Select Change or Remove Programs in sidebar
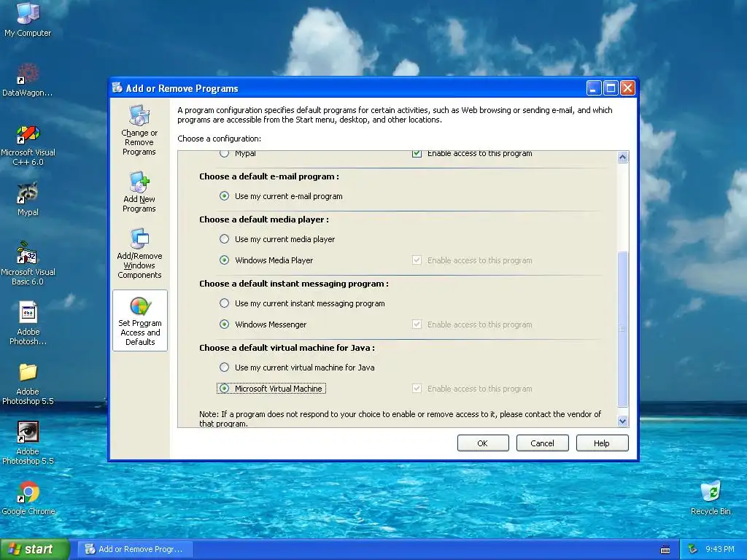Image resolution: width=747 pixels, height=560 pixels. [139, 131]
